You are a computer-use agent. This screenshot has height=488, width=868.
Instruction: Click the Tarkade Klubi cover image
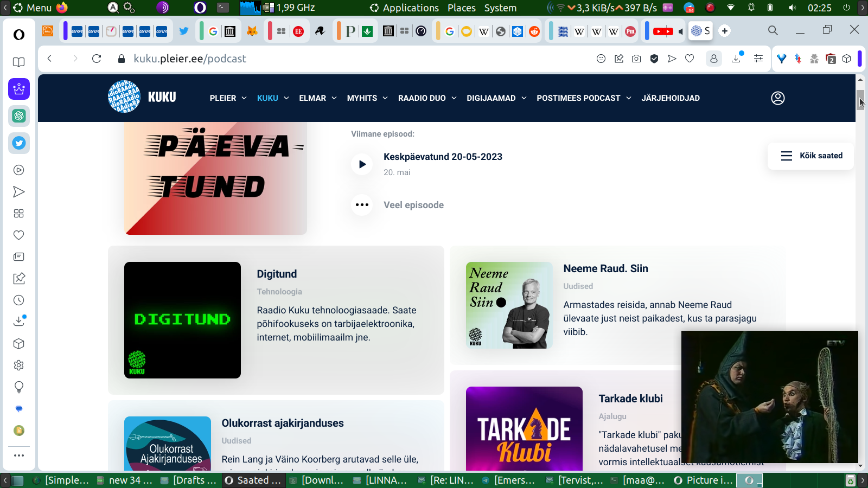524,428
